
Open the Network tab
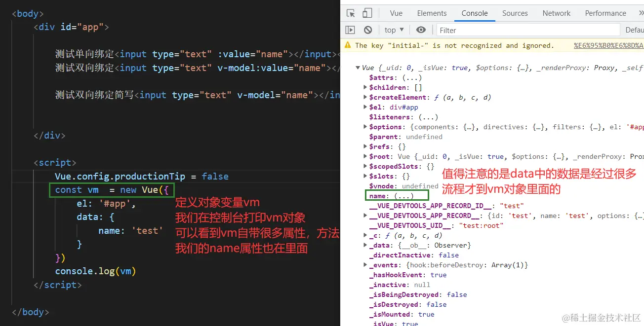point(557,13)
